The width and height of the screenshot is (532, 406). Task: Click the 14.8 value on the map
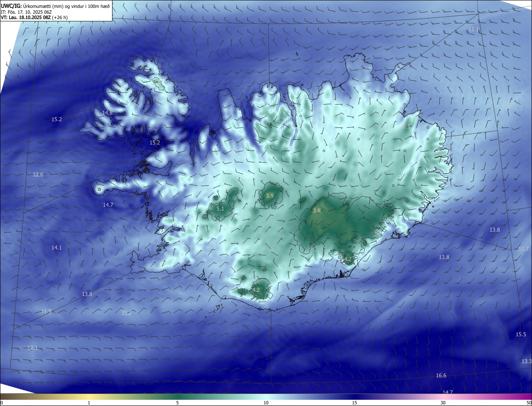(x=108, y=113)
